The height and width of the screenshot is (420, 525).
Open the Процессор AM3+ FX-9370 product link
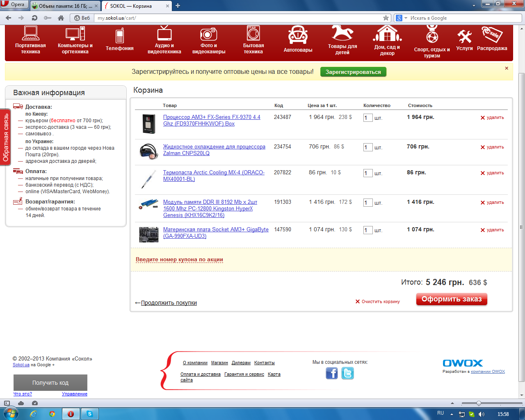click(x=212, y=120)
